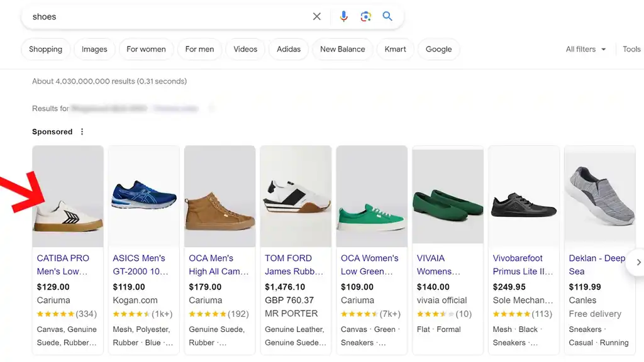Open the OCA Men's High All Cam link

(218, 265)
